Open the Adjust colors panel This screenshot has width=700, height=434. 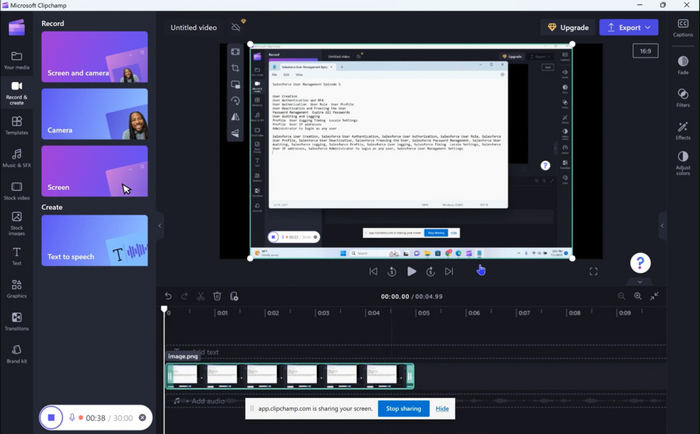(x=683, y=163)
